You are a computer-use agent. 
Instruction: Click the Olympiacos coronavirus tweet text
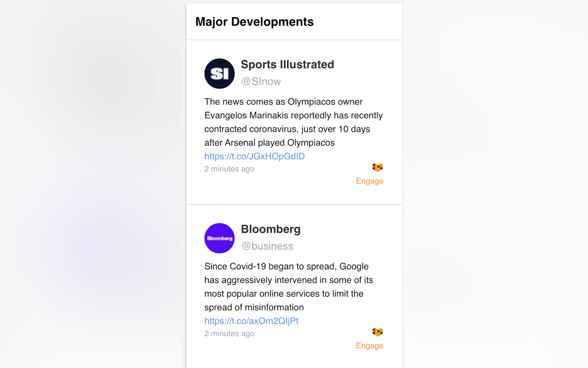pos(293,122)
